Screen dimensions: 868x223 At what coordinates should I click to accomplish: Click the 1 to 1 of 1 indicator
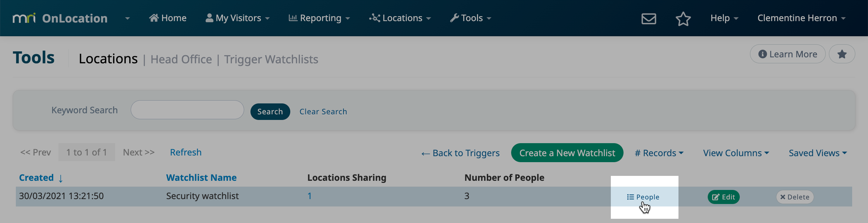pos(87,152)
